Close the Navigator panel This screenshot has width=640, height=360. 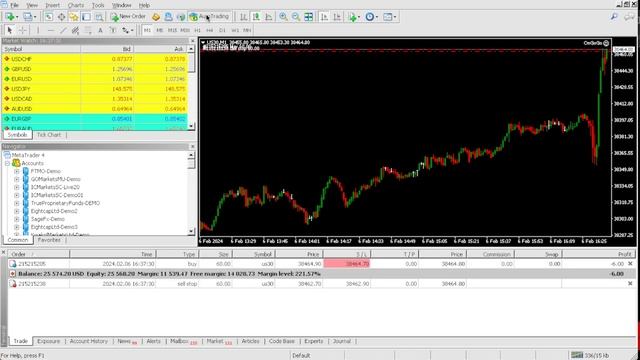click(x=193, y=147)
